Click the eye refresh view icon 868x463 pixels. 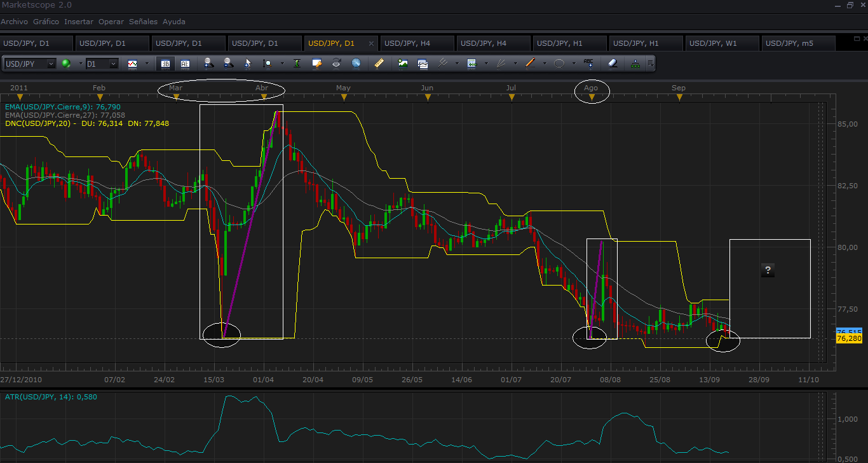pyautogui.click(x=336, y=64)
